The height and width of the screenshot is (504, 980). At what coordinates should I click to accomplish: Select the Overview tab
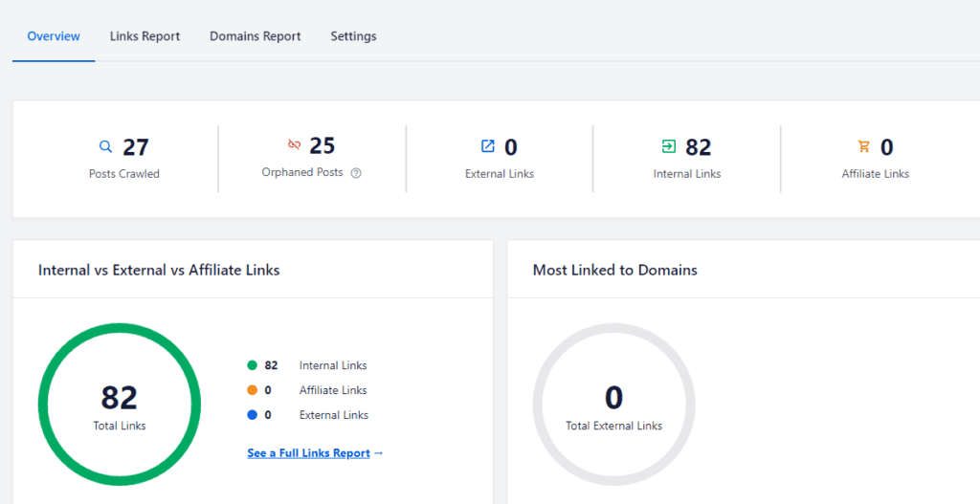[54, 36]
